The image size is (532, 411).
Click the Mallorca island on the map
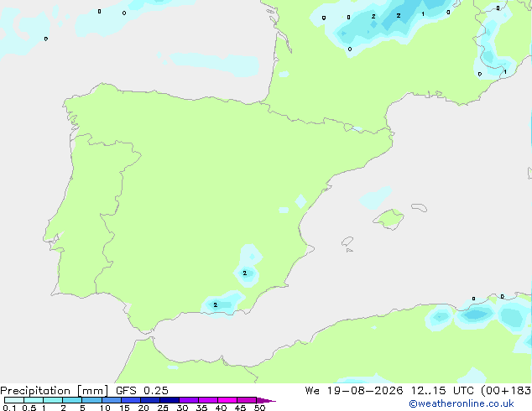[x=389, y=219]
